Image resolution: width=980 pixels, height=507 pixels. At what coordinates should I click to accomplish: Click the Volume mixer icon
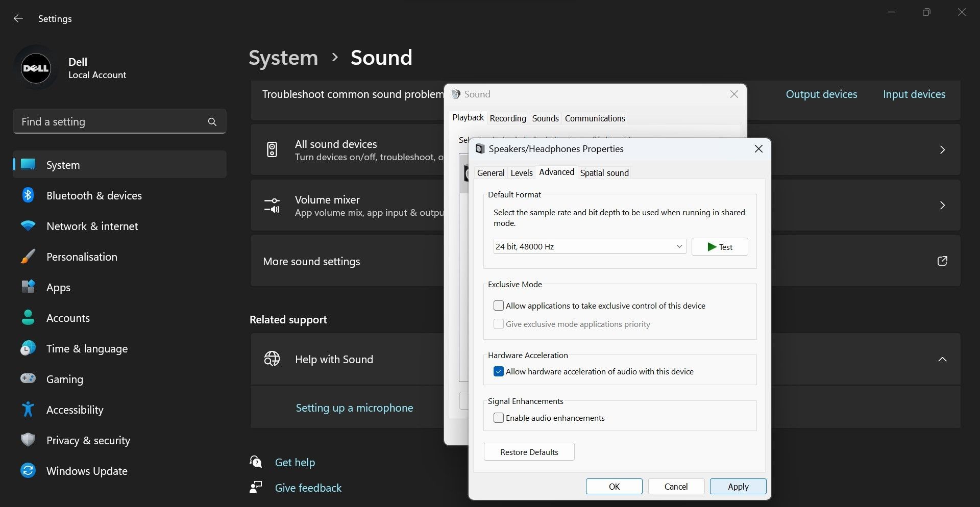click(272, 206)
